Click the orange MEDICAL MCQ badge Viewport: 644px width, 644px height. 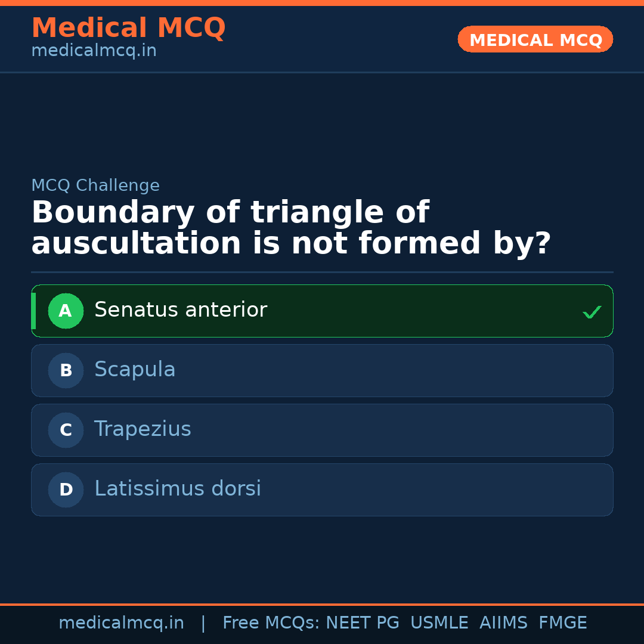click(535, 39)
